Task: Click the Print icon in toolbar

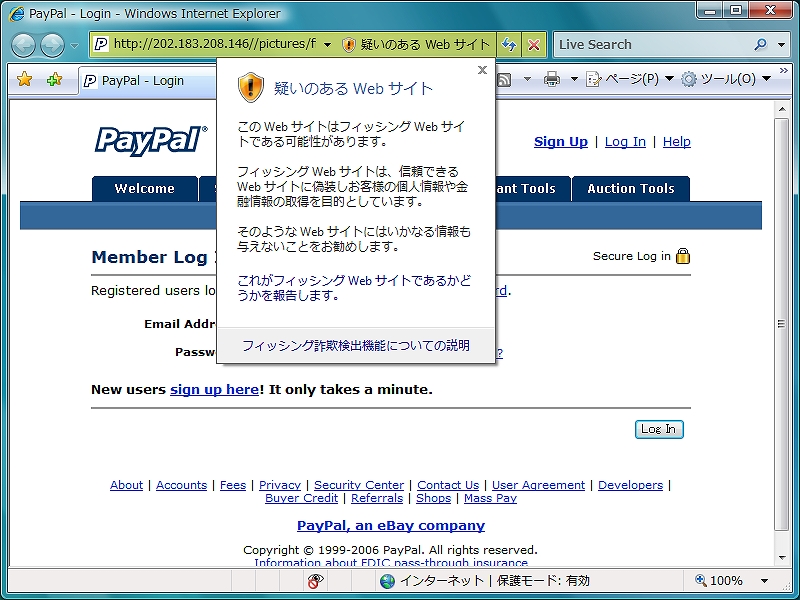Action: point(552,79)
